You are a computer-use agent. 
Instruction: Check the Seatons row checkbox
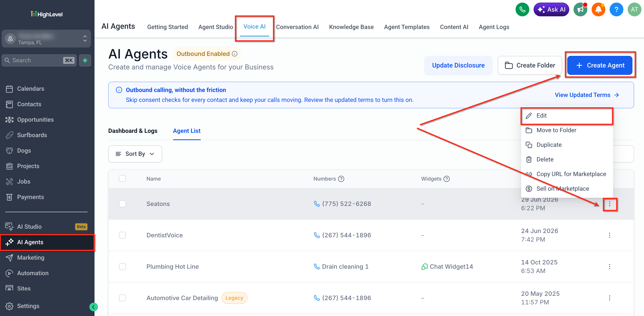pos(122,204)
